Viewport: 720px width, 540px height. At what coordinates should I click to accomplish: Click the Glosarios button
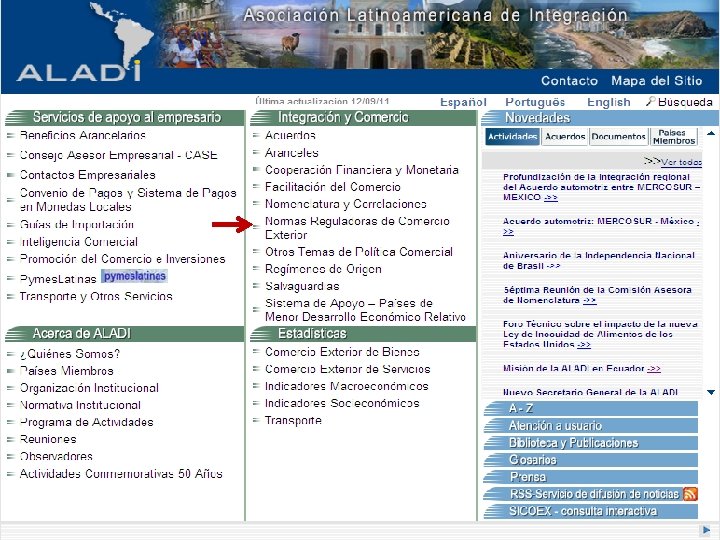591,460
